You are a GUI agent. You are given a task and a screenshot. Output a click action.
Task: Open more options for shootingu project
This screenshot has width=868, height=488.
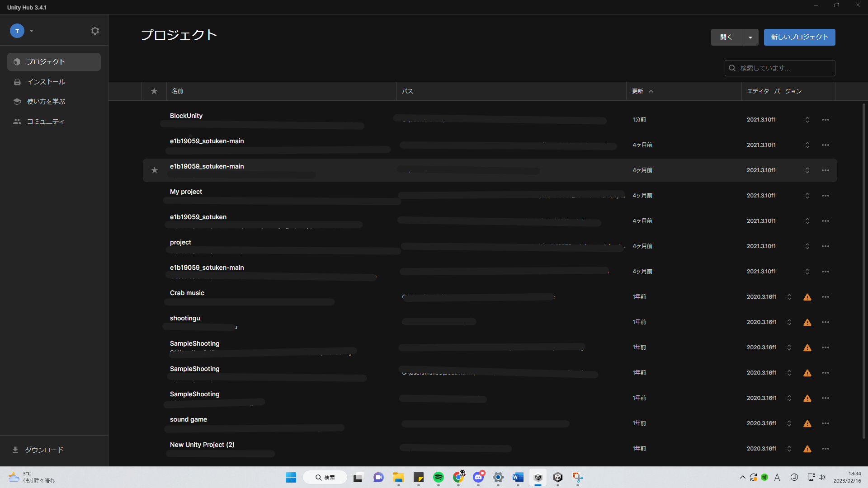point(825,322)
